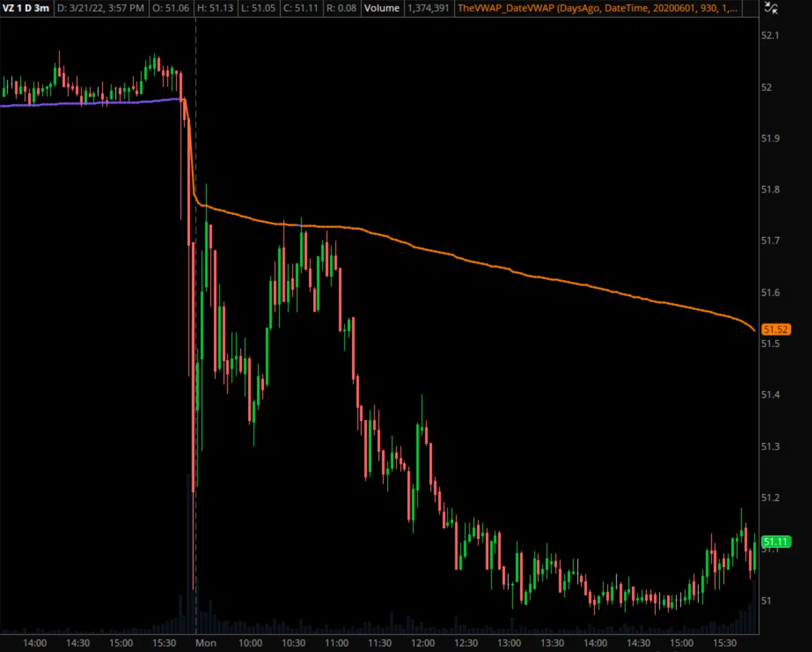Click the 51.2 price axis label
812x652 pixels.
pos(770,498)
